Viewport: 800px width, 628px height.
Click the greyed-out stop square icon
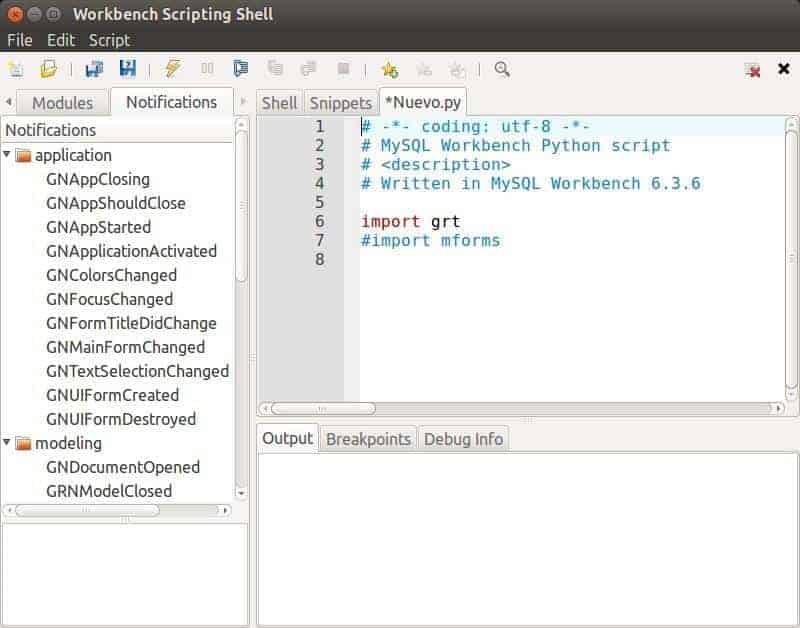click(x=343, y=68)
